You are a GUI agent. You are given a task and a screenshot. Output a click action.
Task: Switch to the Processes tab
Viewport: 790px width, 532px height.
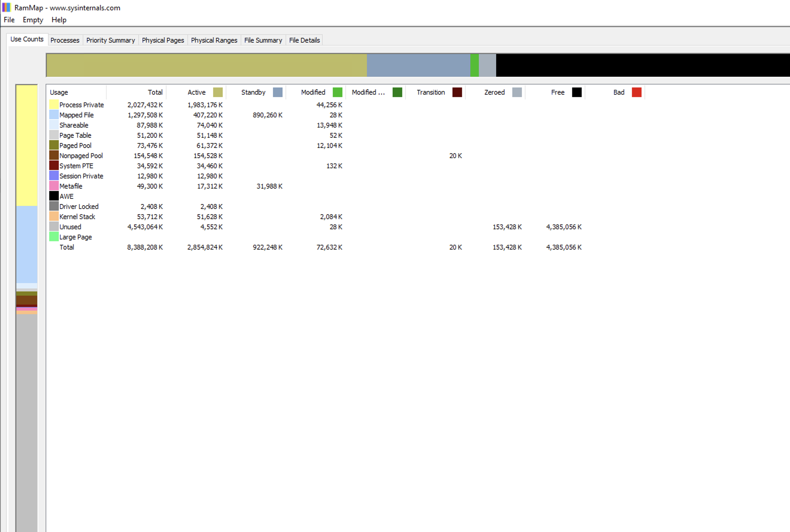[65, 40]
